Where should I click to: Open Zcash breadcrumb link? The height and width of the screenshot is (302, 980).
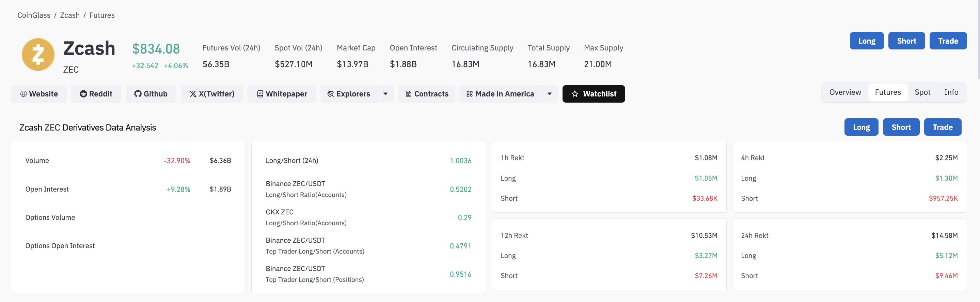pyautogui.click(x=70, y=15)
